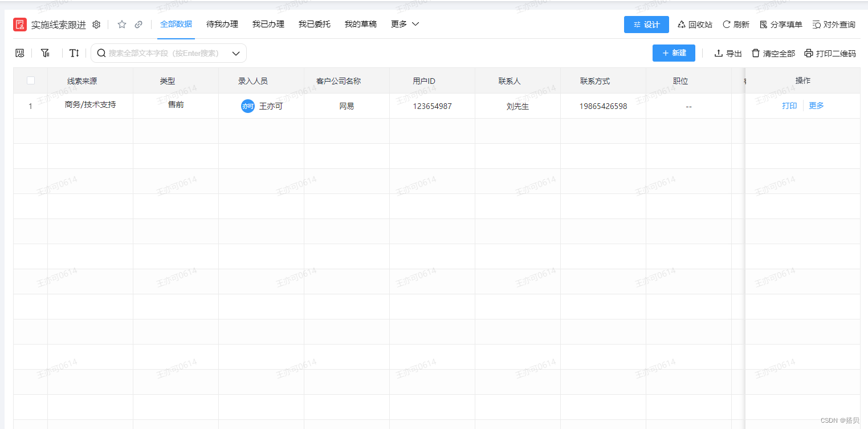
Task: Open the view layout icon left of filter
Action: 20,53
